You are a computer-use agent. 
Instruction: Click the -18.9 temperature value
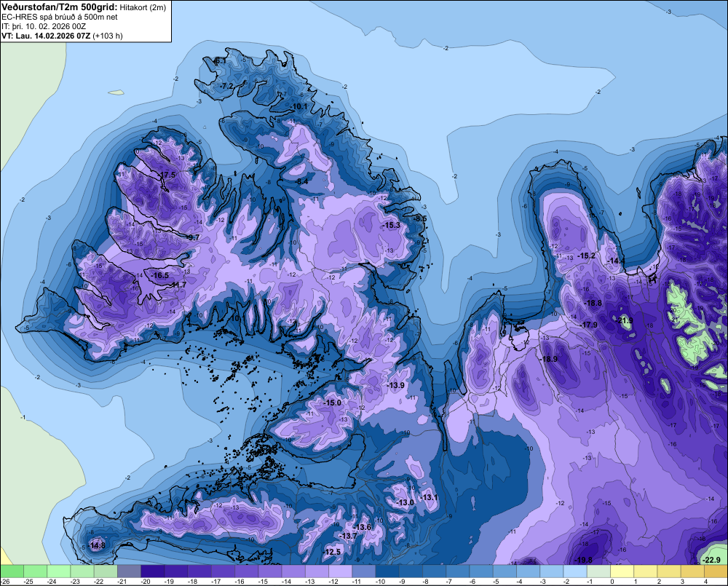pyautogui.click(x=548, y=359)
